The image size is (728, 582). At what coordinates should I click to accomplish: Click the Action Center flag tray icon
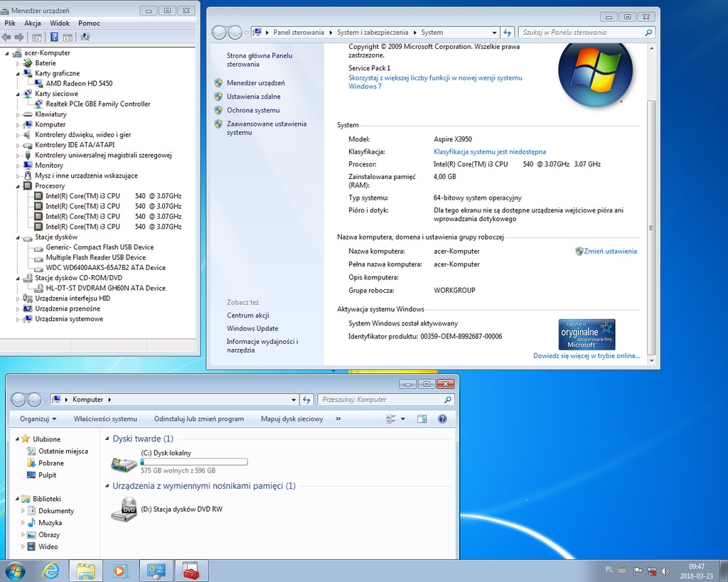pyautogui.click(x=638, y=571)
